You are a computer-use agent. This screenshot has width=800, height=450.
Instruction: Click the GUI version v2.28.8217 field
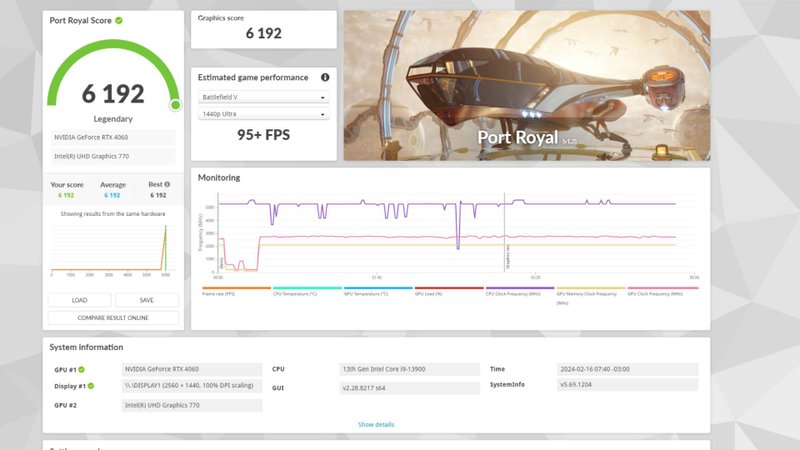(x=409, y=388)
